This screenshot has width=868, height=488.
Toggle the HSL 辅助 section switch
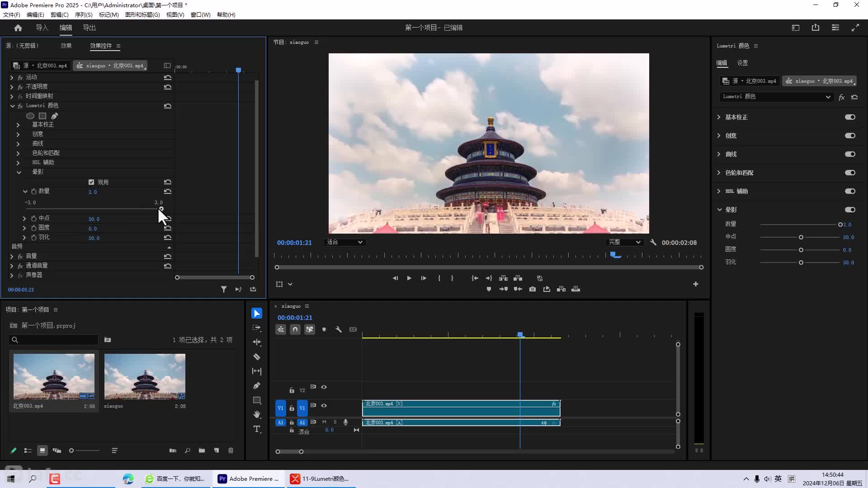pos(850,191)
